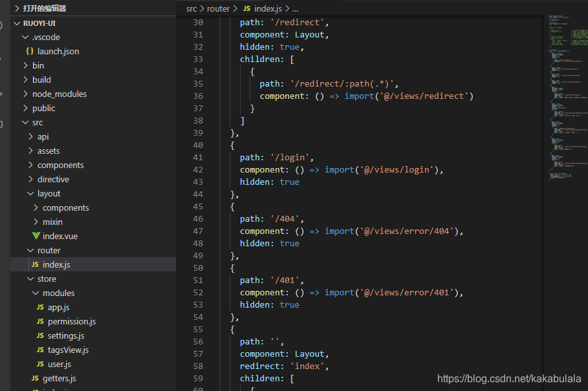Click the Vue icon beside index.vue

pos(36,236)
